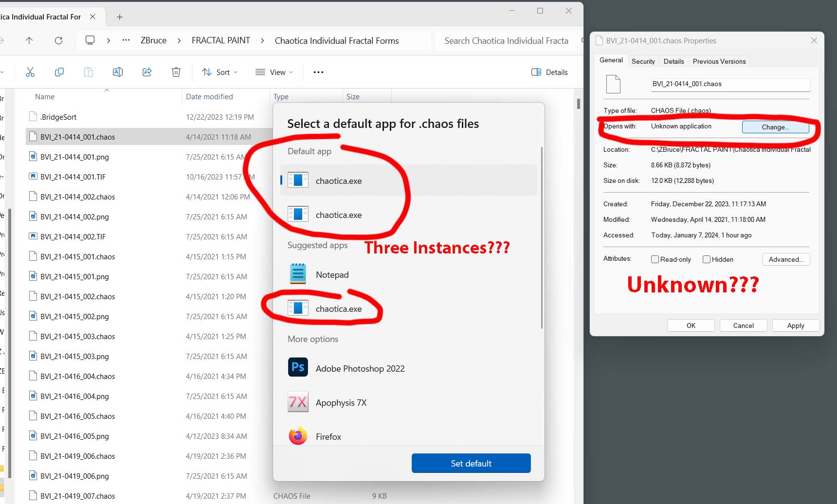
Task: Click the Advanced... attributes button
Action: 786,259
